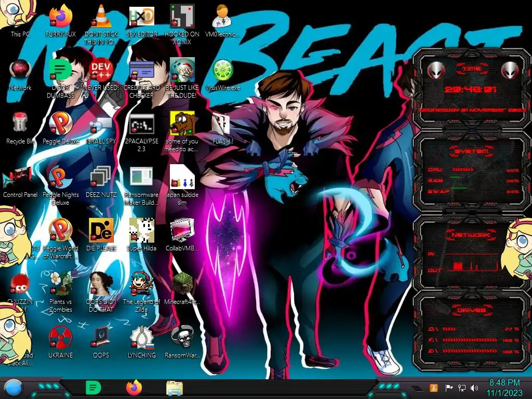Click right alien head in widget
Image resolution: width=532 pixels, height=399 pixels.
point(510,71)
